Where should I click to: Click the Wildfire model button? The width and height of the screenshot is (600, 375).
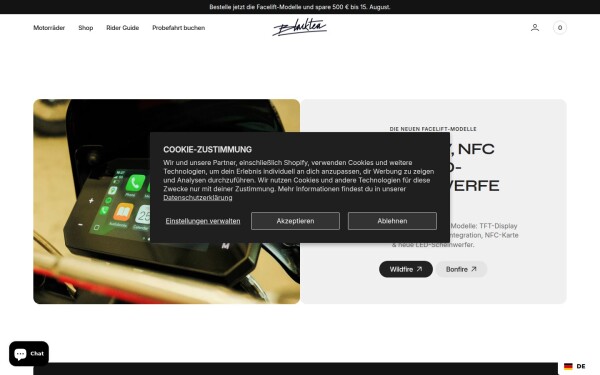[406, 269]
